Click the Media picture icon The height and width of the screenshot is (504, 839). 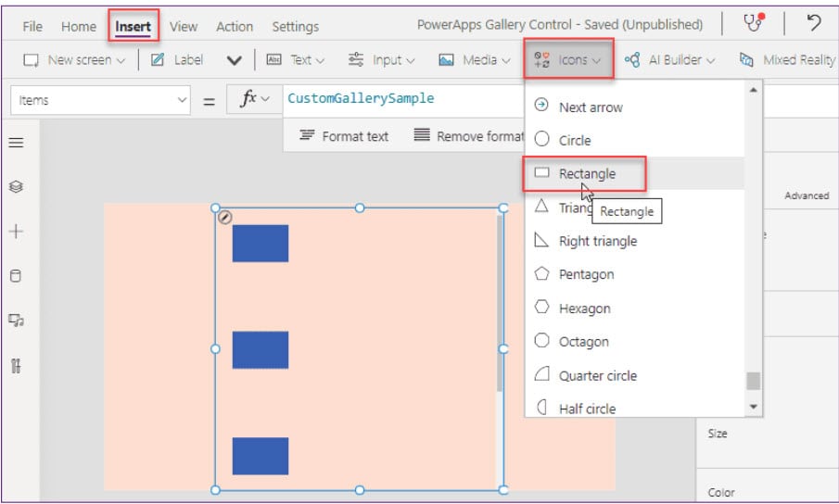(x=446, y=60)
